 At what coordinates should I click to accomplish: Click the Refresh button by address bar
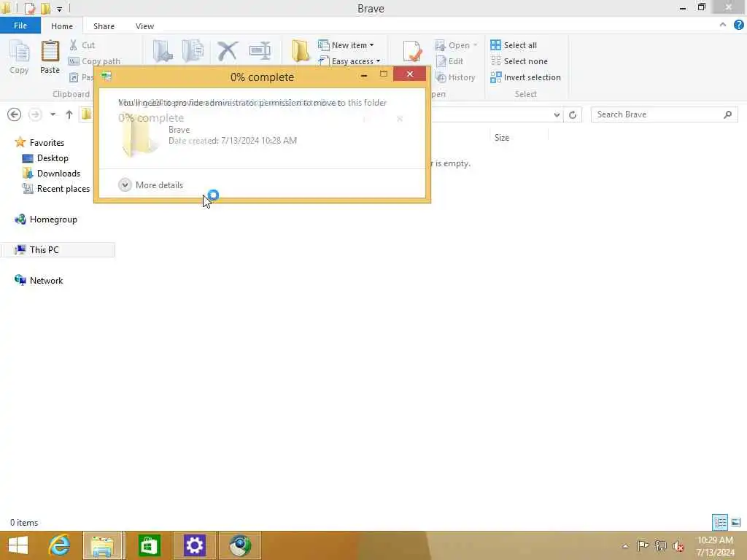[x=573, y=114]
